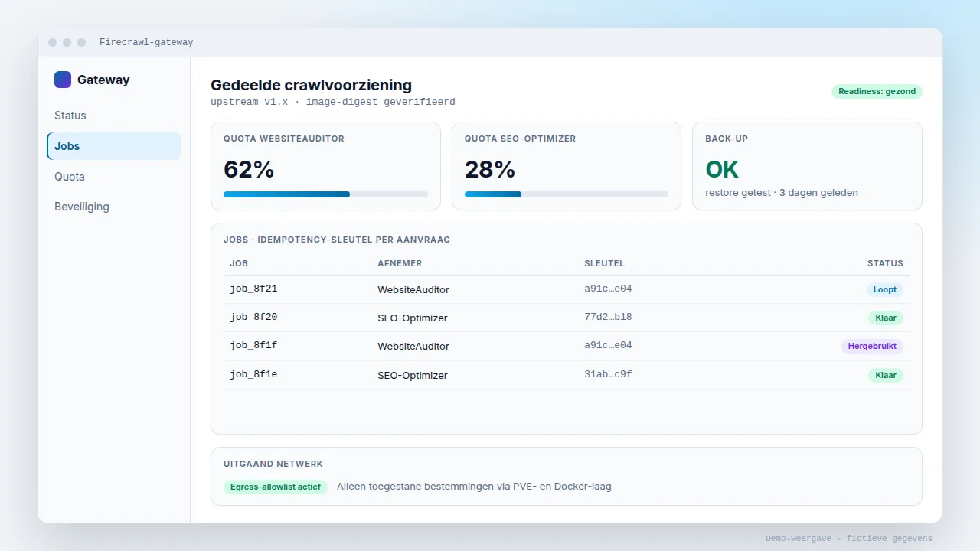
Task: Select the key 77d2…b18
Action: 608,318
